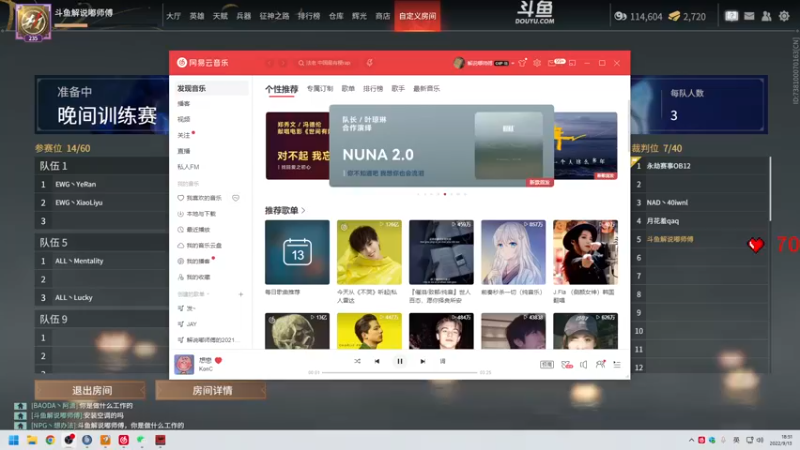800x450 pixels.
Task: Open the sound quality selector
Action: pyautogui.click(x=546, y=364)
